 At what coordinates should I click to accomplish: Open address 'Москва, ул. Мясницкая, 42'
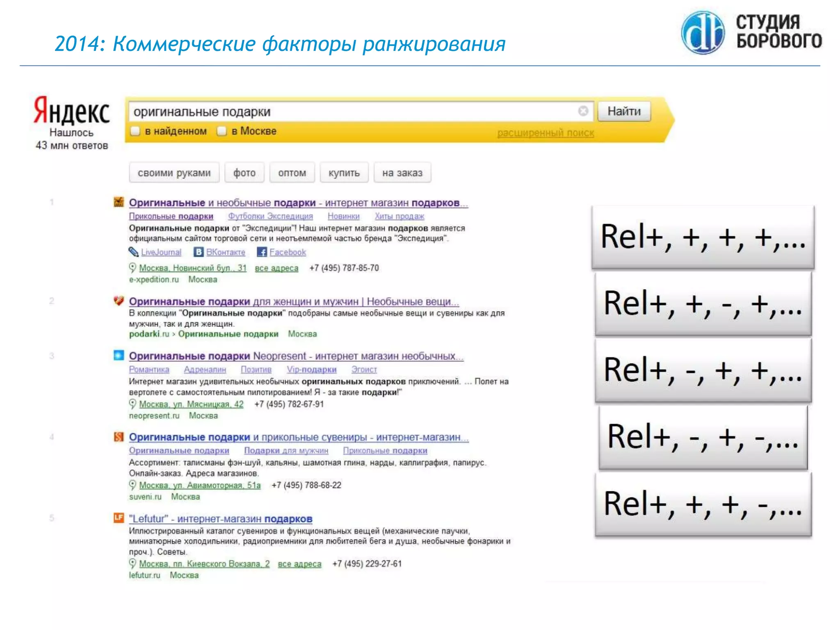(191, 404)
